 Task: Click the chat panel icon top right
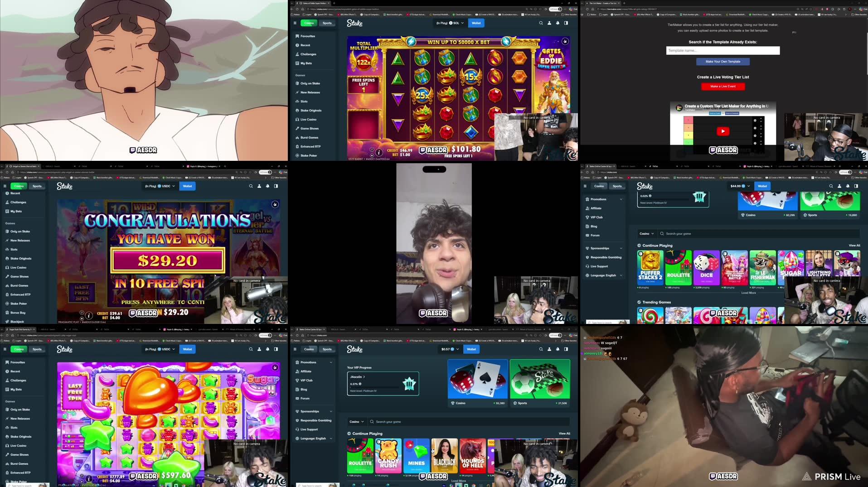point(566,23)
